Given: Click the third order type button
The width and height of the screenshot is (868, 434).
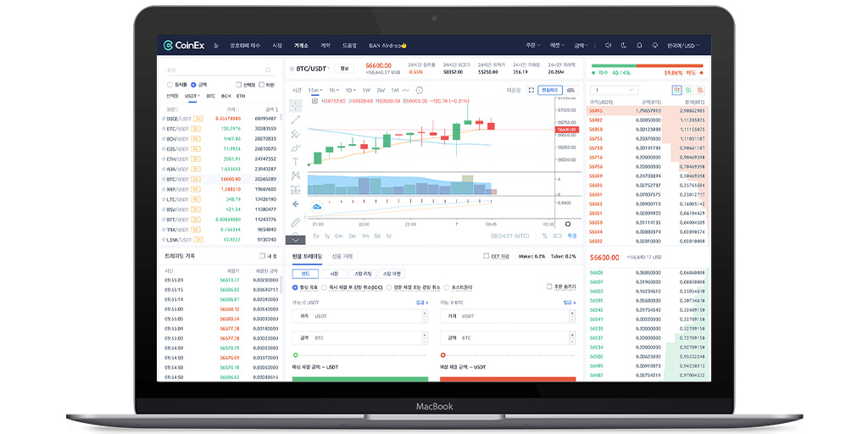Looking at the screenshot, I should (x=363, y=274).
